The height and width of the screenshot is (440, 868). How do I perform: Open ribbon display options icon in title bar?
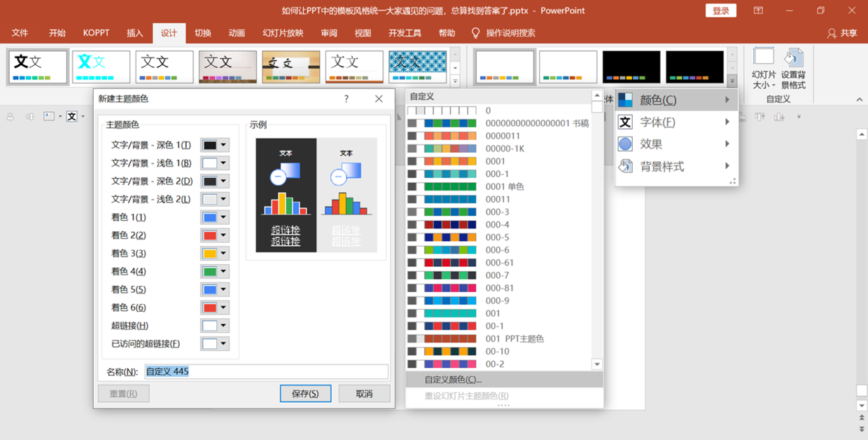758,11
